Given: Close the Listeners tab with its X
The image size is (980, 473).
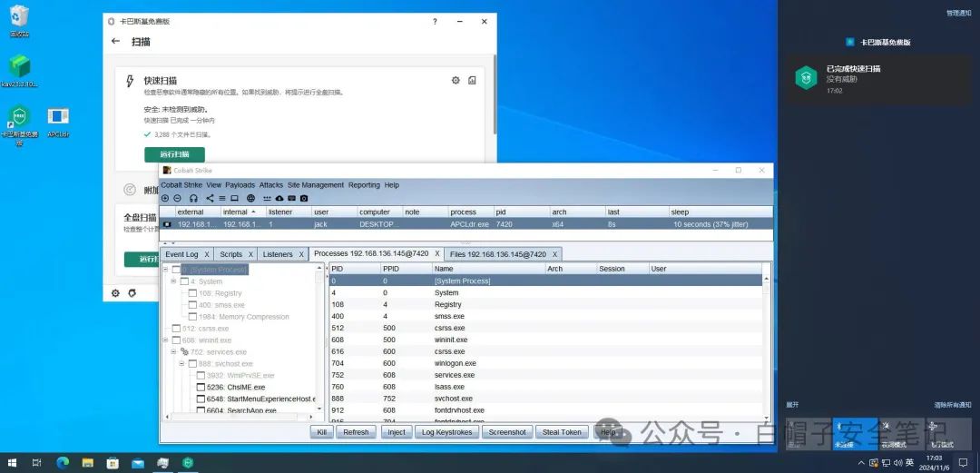Looking at the screenshot, I should [x=300, y=254].
